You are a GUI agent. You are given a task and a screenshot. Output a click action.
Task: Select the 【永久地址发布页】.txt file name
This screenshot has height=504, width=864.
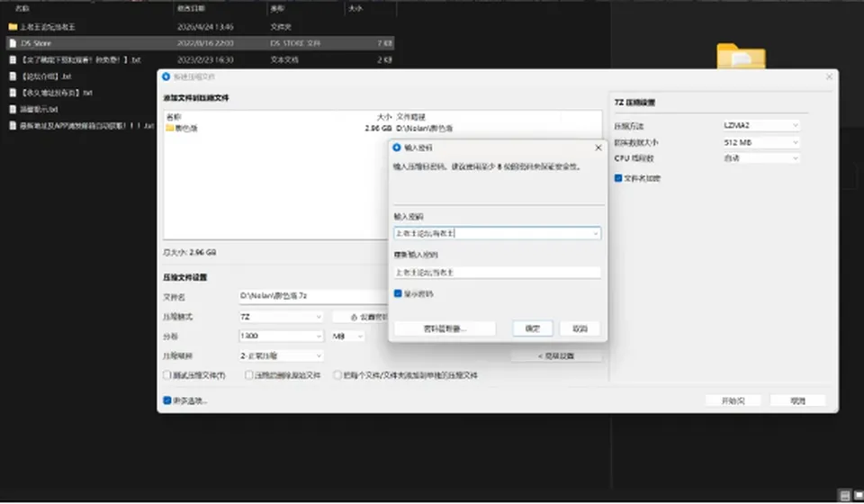pyautogui.click(x=56, y=93)
